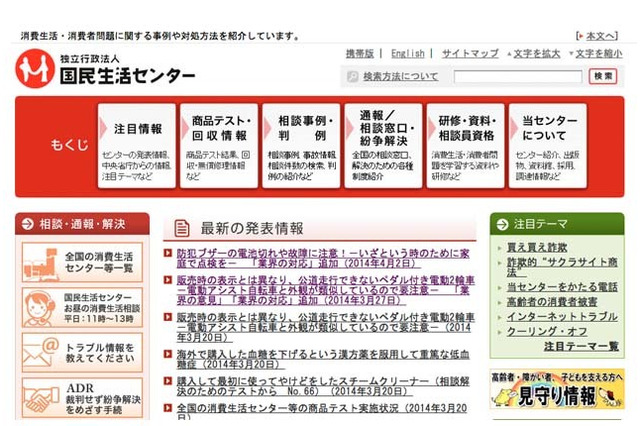Open 全国の消費生活センター等の商品テスト実施状況 link
Image resolution: width=640 pixels, height=426 pixels.
322,412
